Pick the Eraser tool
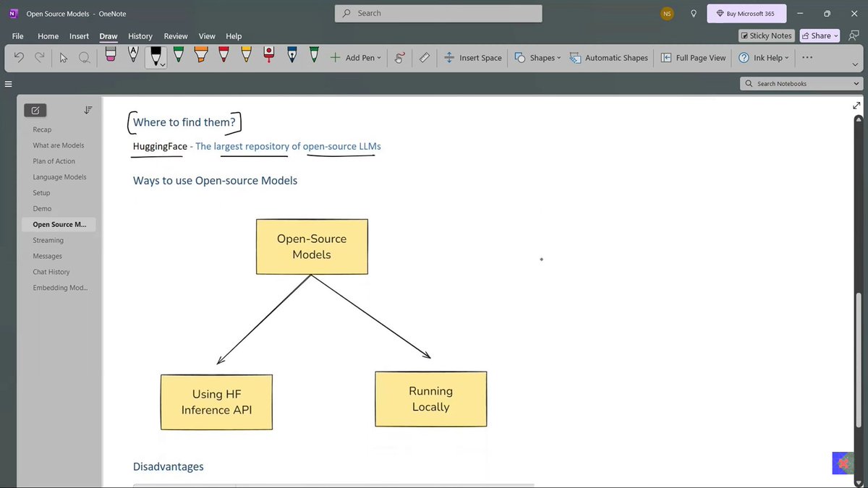 click(110, 57)
